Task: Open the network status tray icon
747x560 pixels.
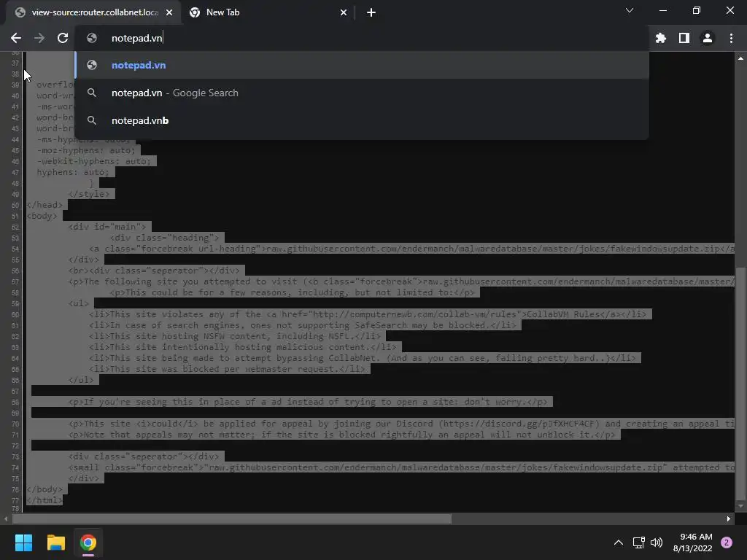Action: 638,542
